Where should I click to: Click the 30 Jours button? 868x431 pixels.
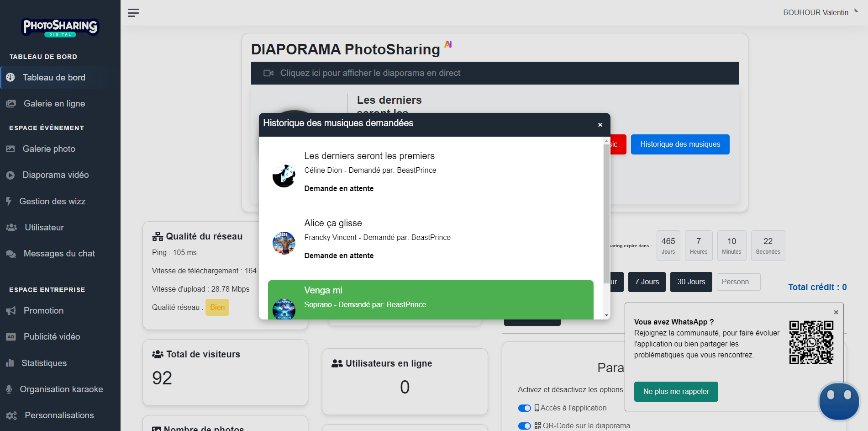[x=691, y=282]
